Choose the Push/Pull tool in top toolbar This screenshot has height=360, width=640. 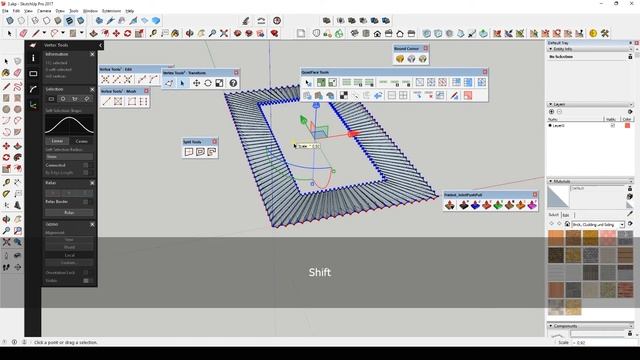click(x=93, y=33)
